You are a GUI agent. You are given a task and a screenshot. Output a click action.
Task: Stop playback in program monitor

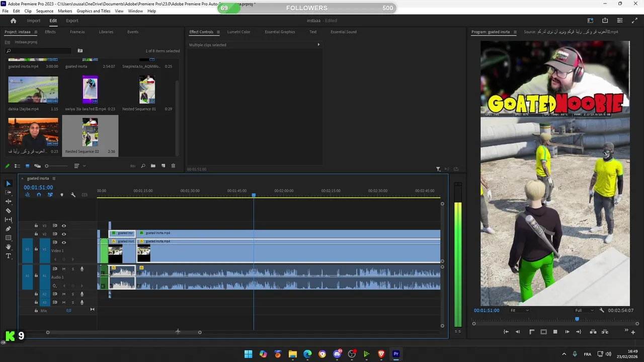click(x=555, y=332)
